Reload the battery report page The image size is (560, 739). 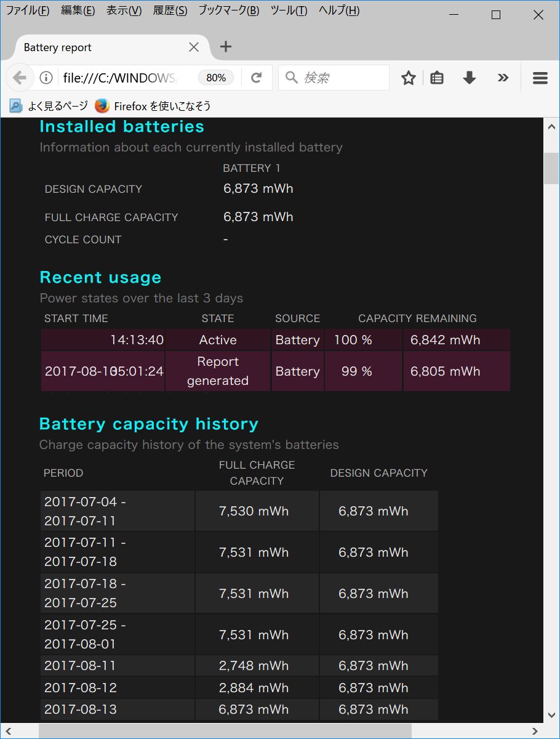[257, 78]
